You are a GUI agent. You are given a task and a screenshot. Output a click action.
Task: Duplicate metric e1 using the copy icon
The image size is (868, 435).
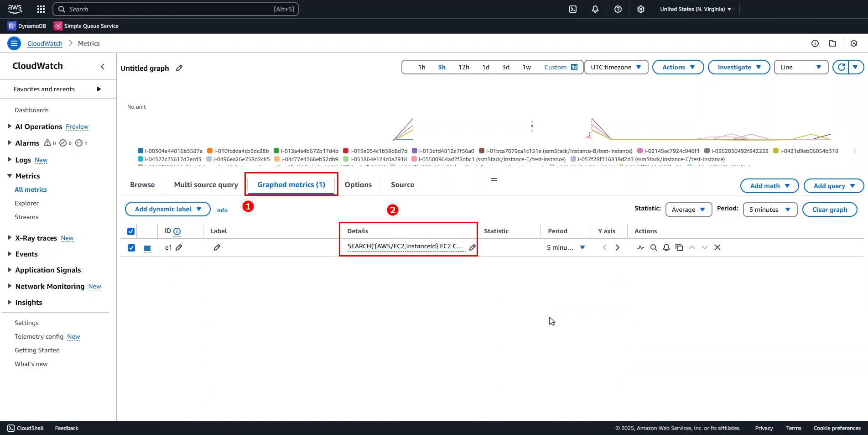point(679,247)
